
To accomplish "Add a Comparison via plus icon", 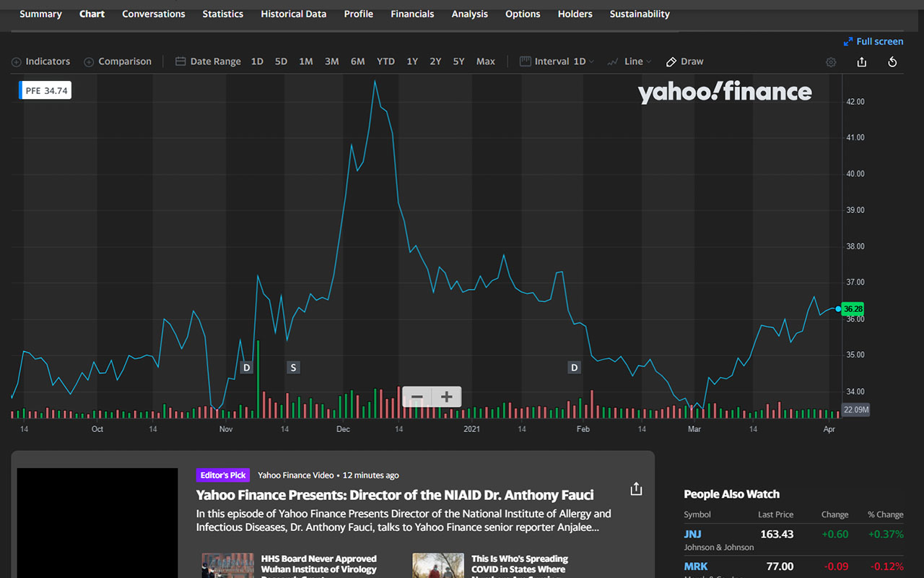I will pos(89,62).
